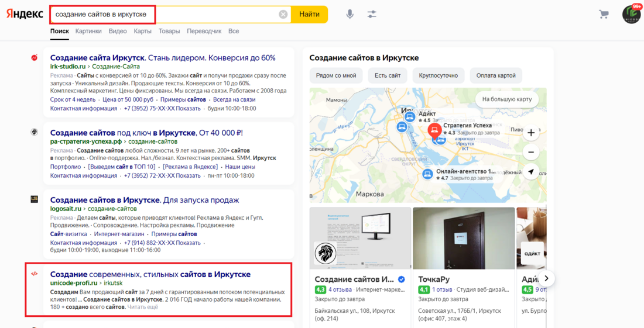This screenshot has width=644, height=328.
Task: Open the Реклама в Яндексе sitelink
Action: (190, 167)
